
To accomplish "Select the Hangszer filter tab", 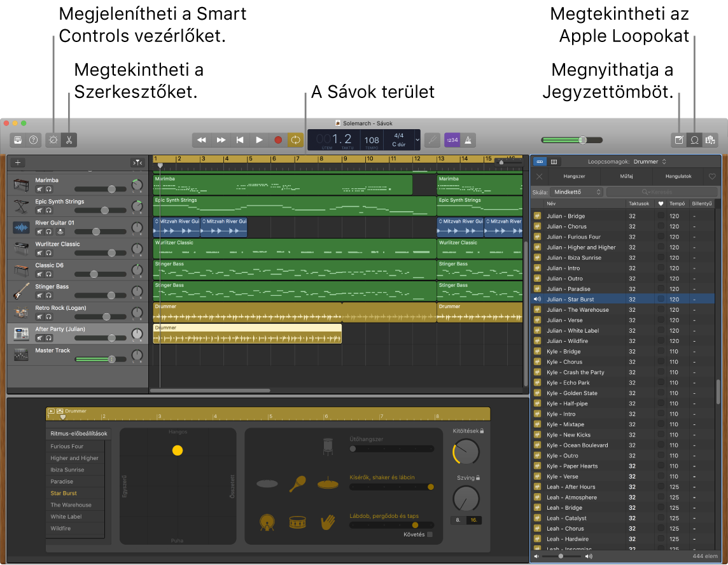I will click(575, 176).
